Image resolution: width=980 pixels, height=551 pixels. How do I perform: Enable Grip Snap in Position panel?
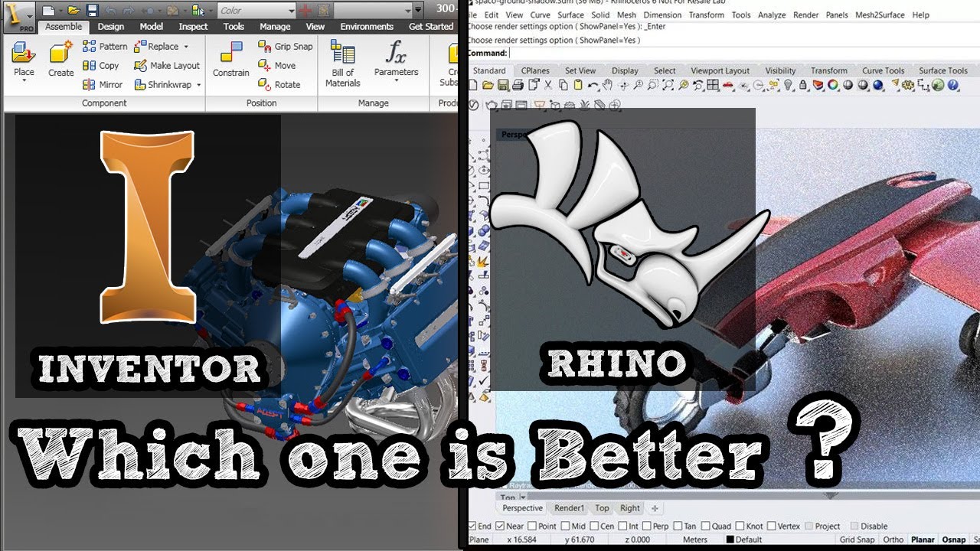(286, 46)
